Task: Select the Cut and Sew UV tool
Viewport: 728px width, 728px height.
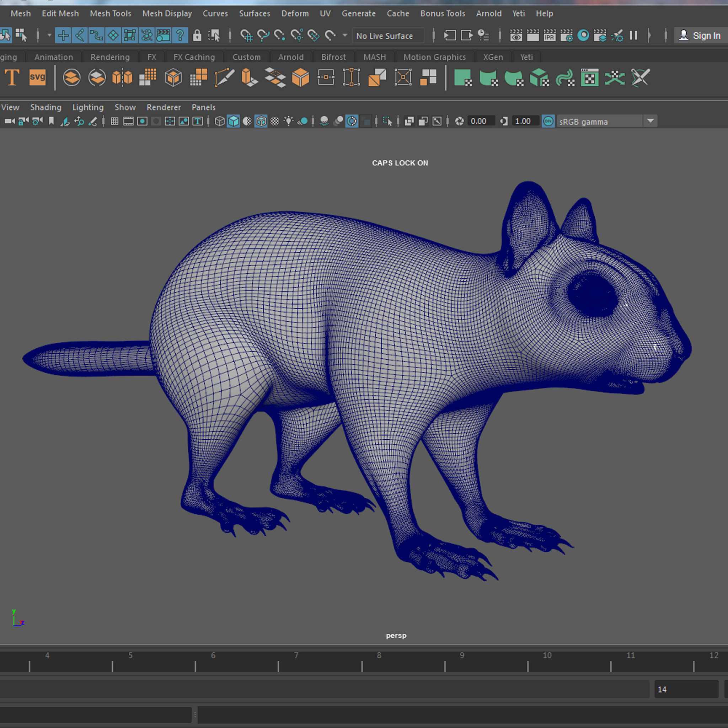Action: coord(641,77)
